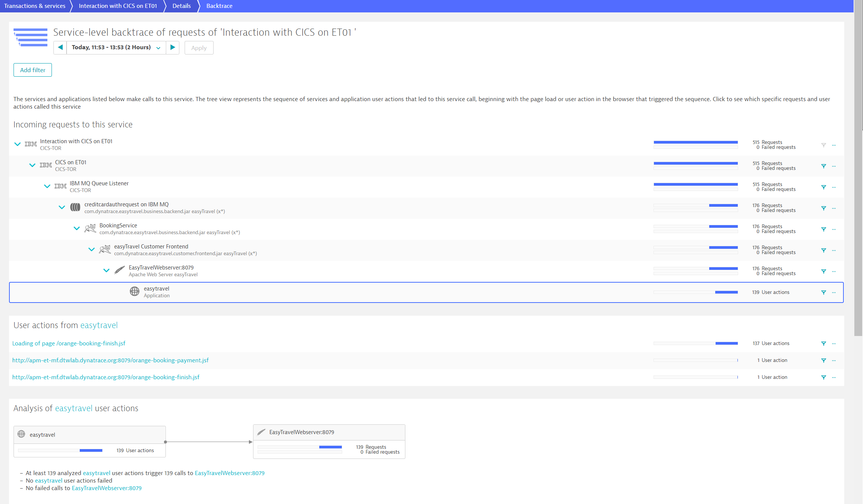Filter by the orange-booking-payment.jsf user action

tap(824, 360)
